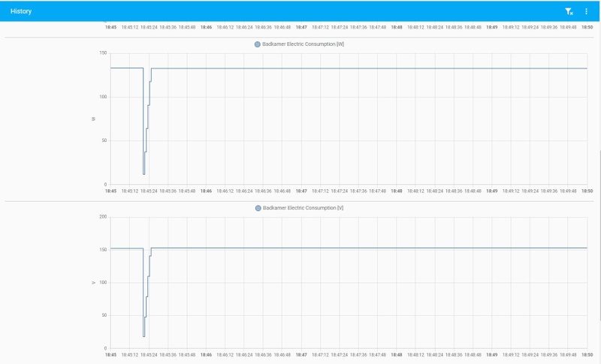Select the 18:46 tick on the watt chart axis
Viewport: 601px width, 364px height.
[x=206, y=191]
